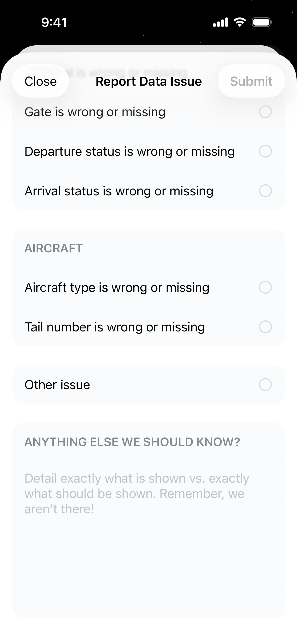Tap the Wi-Fi icon in the status bar
This screenshot has width=297, height=644.
[239, 22]
